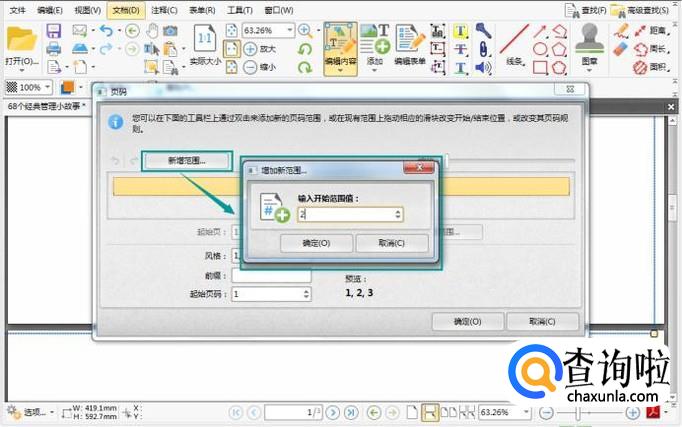Click the Undo arrow icon
Image resolution: width=682 pixels, height=427 pixels.
[x=106, y=30]
